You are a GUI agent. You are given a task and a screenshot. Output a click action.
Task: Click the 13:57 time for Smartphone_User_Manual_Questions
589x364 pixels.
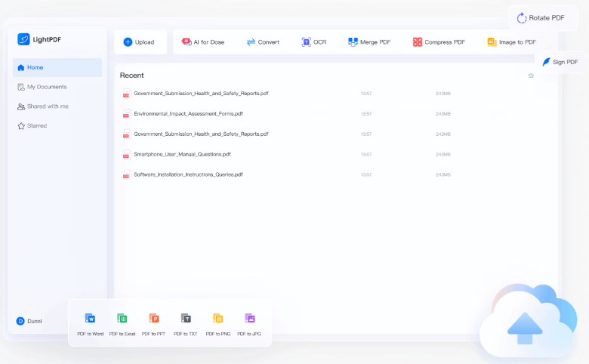[x=366, y=154]
